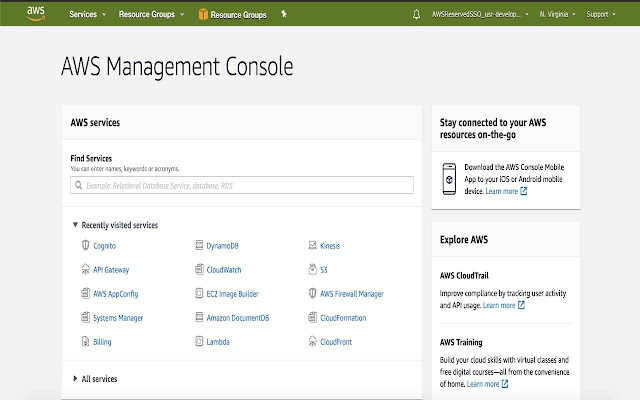The height and width of the screenshot is (400, 640).
Task: Click the Systems Manager service icon
Action: coord(85,317)
